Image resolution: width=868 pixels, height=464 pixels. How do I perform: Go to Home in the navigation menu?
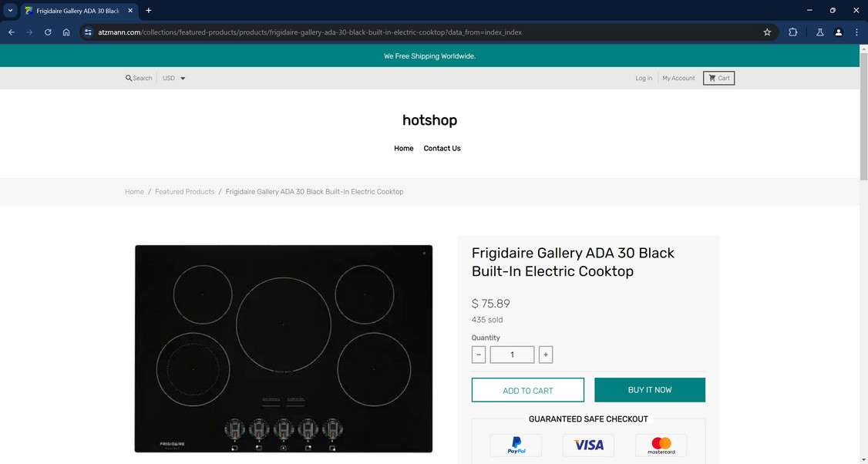404,149
